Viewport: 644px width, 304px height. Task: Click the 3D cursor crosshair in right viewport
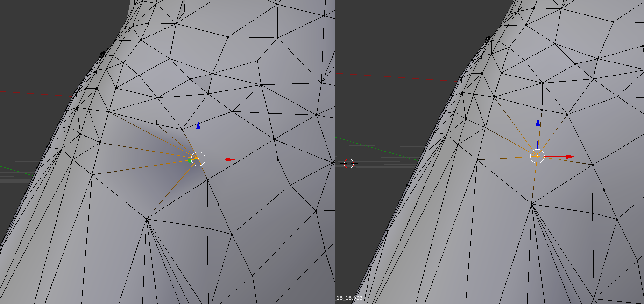click(349, 164)
